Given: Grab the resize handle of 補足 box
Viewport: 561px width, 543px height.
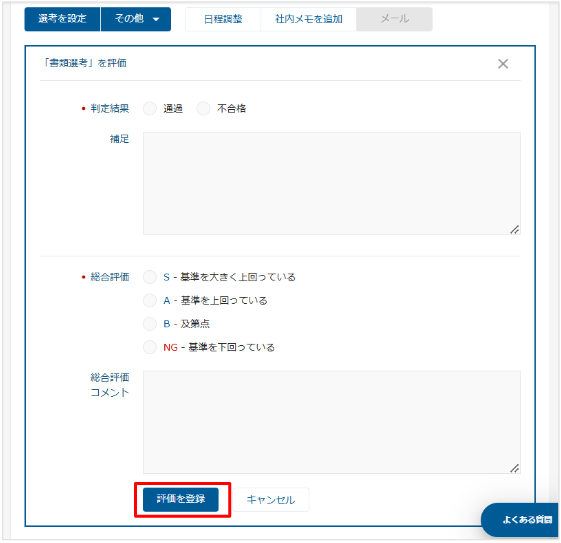Looking at the screenshot, I should tap(514, 230).
